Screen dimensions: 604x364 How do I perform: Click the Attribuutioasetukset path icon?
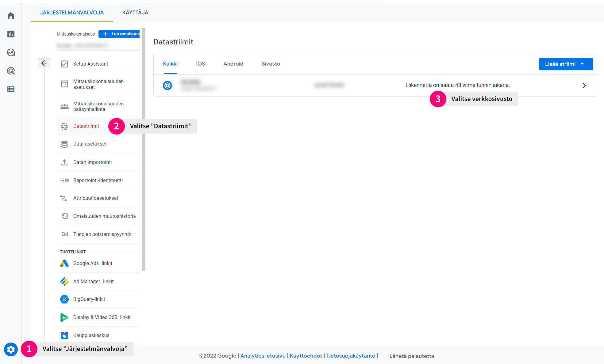(63, 198)
